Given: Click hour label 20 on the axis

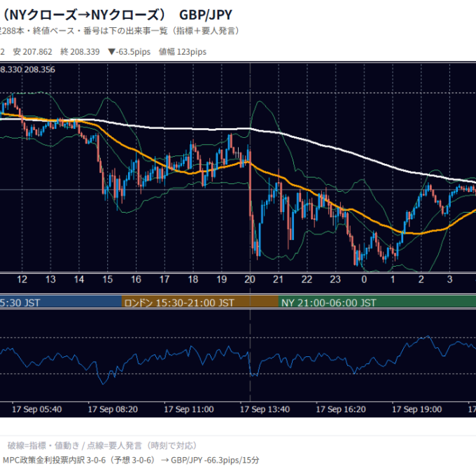Looking at the screenshot, I should (x=250, y=279).
